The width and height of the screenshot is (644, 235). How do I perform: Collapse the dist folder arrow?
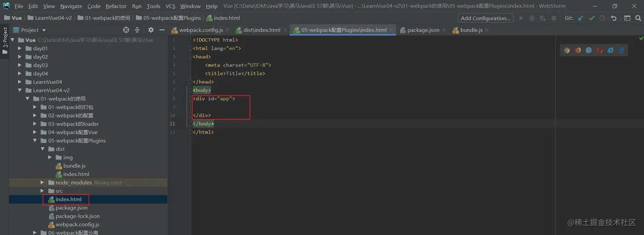click(43, 149)
